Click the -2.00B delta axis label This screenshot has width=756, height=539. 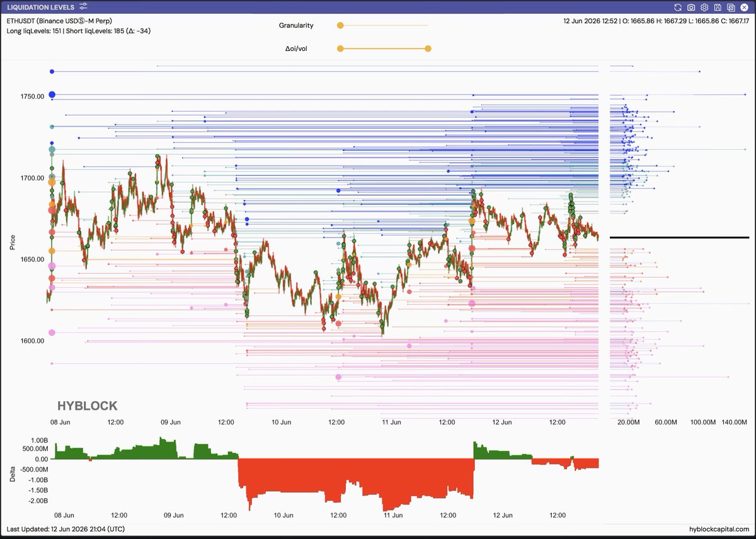[x=39, y=501]
